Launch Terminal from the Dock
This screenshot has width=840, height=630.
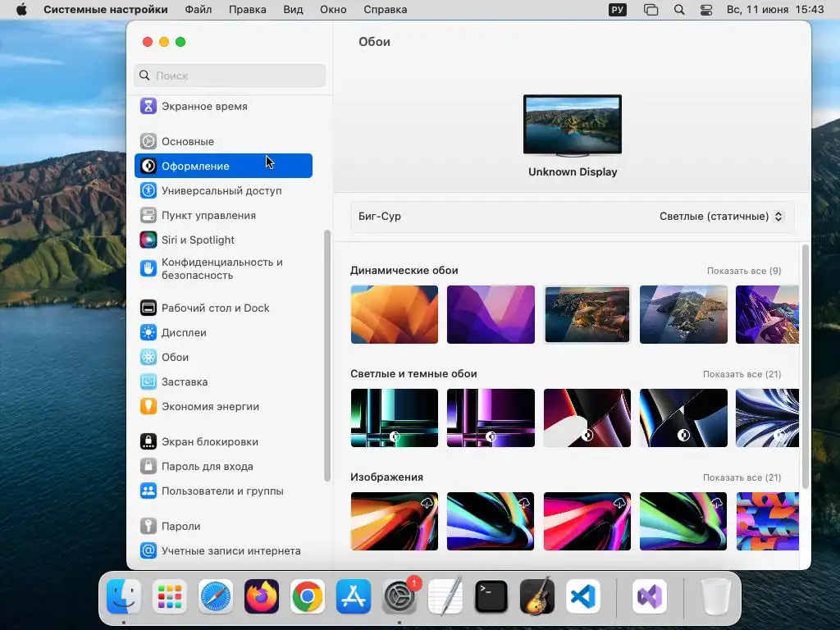tap(491, 596)
